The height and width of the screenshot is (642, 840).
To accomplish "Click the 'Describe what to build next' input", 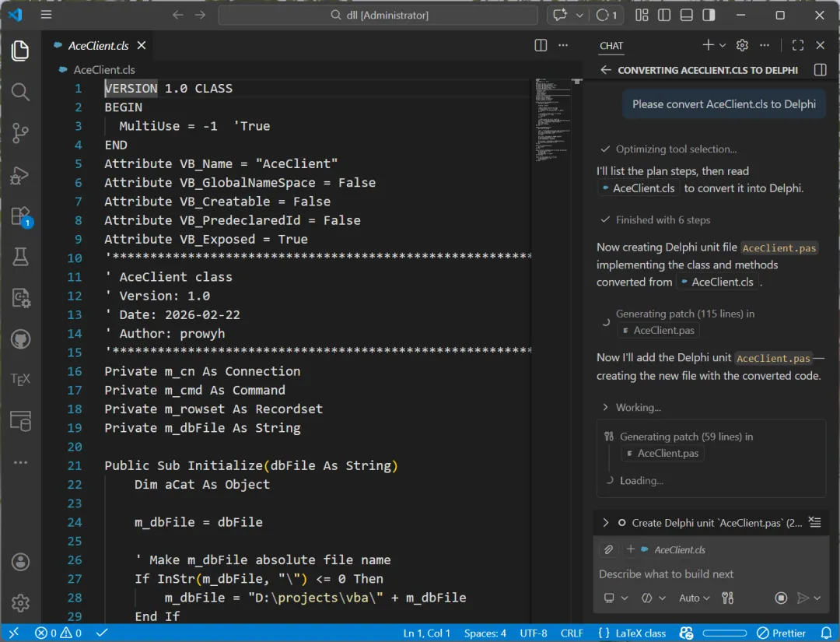I will [710, 574].
